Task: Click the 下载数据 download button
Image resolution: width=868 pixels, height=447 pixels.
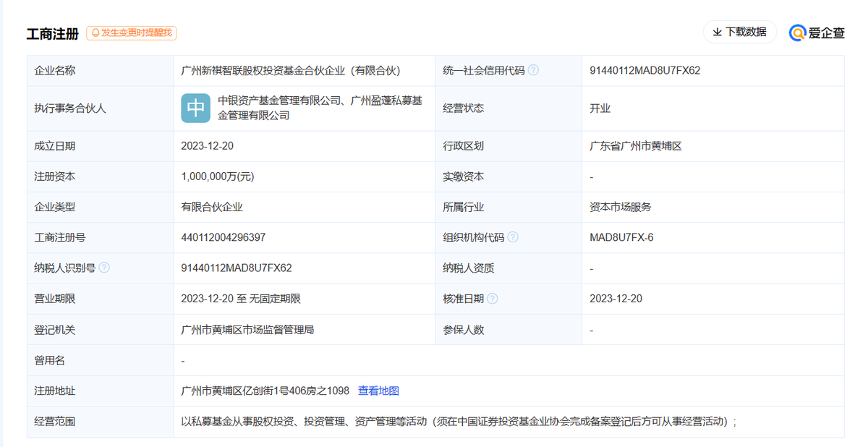Action: [x=740, y=32]
